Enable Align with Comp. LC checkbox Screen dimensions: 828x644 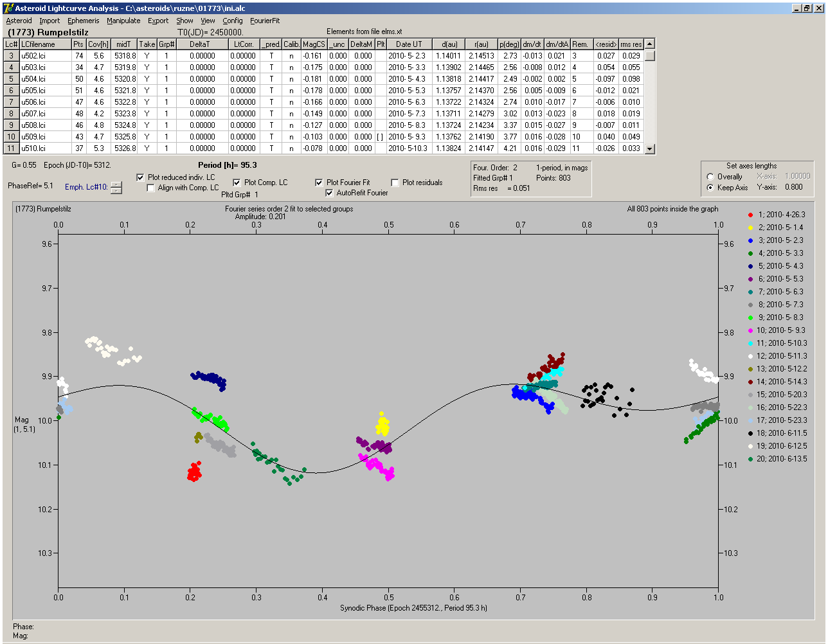tap(151, 188)
